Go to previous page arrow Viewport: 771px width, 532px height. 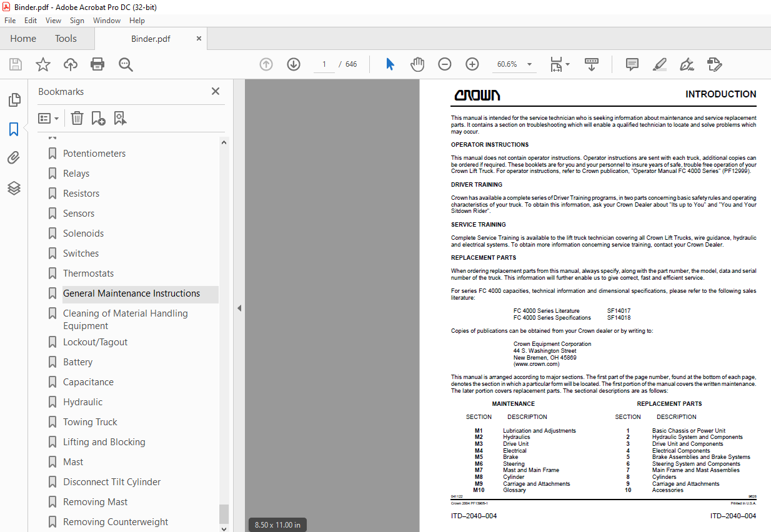[x=266, y=64]
